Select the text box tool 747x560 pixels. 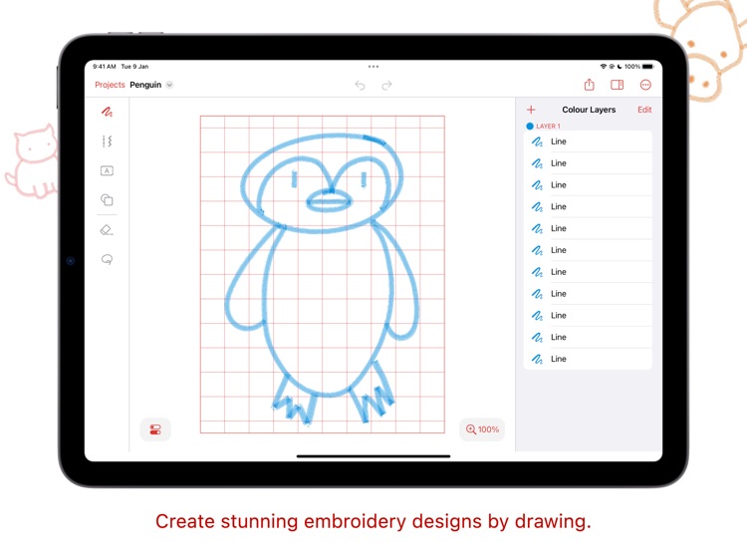point(107,170)
